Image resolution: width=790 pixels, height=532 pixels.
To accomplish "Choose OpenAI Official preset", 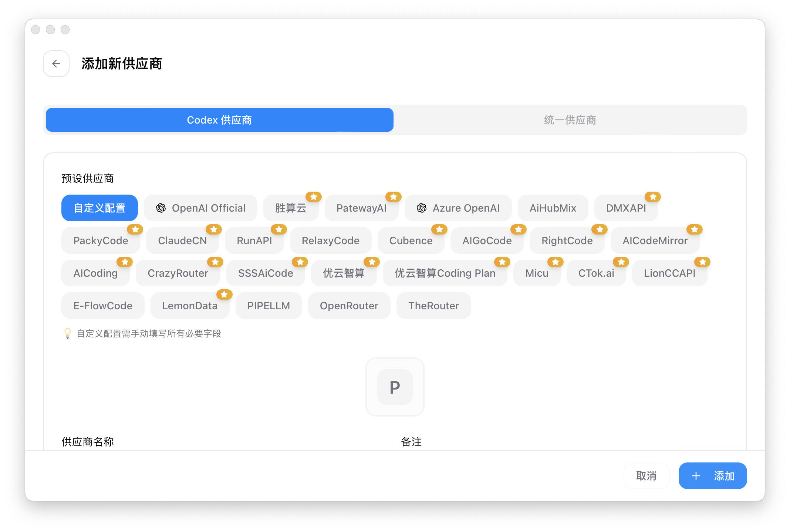I will pyautogui.click(x=200, y=208).
